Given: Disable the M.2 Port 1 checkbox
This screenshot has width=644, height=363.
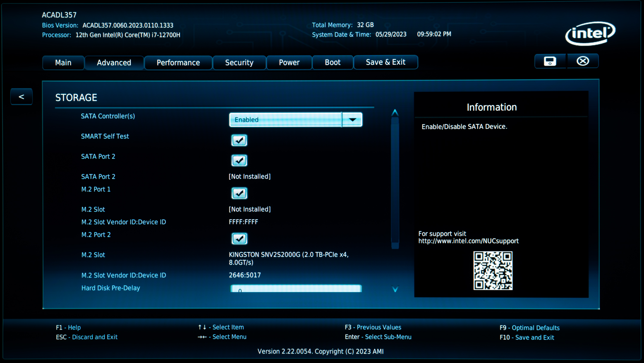Looking at the screenshot, I should click(239, 193).
